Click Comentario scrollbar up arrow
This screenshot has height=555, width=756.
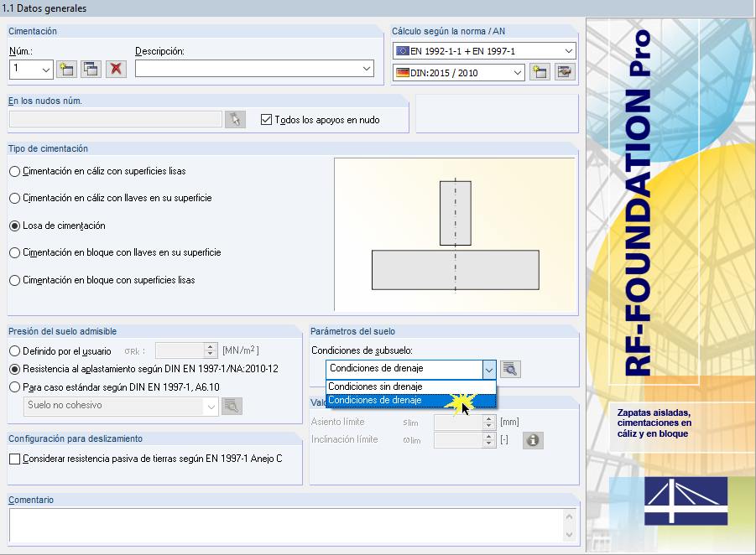570,516
